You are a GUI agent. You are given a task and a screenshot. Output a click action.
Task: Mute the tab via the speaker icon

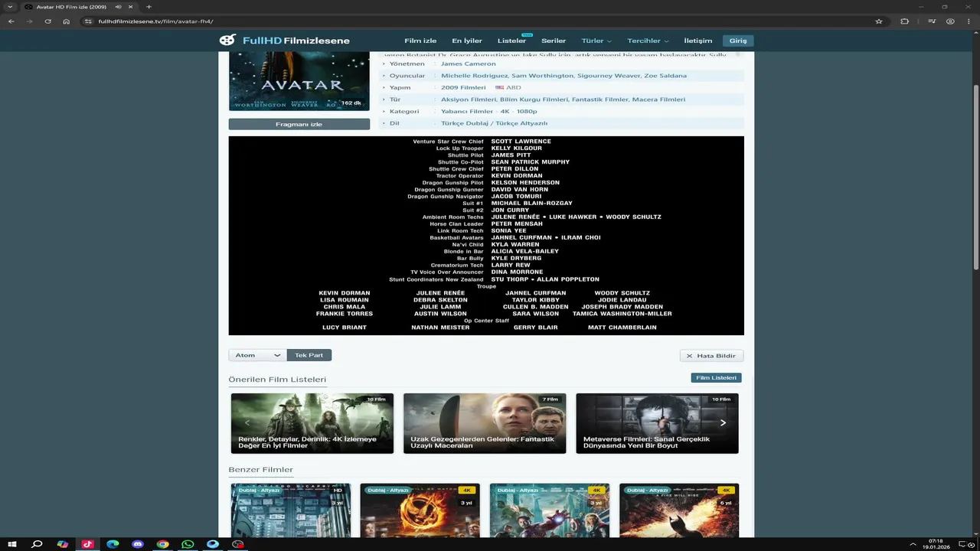tap(118, 7)
